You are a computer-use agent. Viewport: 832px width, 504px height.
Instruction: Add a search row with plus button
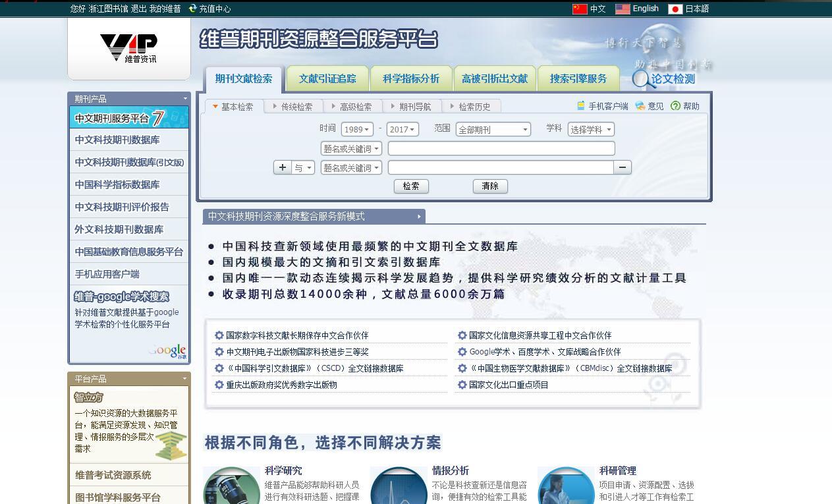tap(283, 167)
